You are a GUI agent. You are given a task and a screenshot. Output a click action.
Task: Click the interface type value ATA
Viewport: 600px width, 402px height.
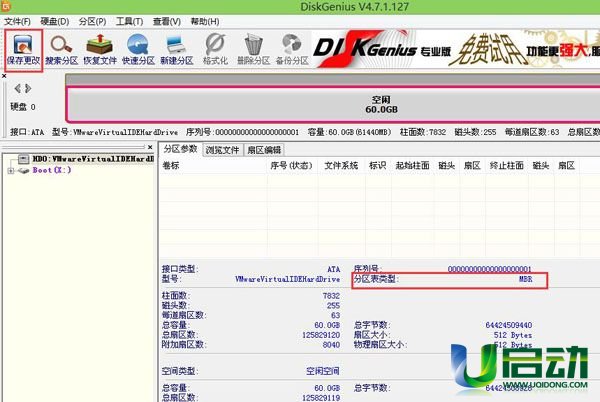[x=334, y=269]
